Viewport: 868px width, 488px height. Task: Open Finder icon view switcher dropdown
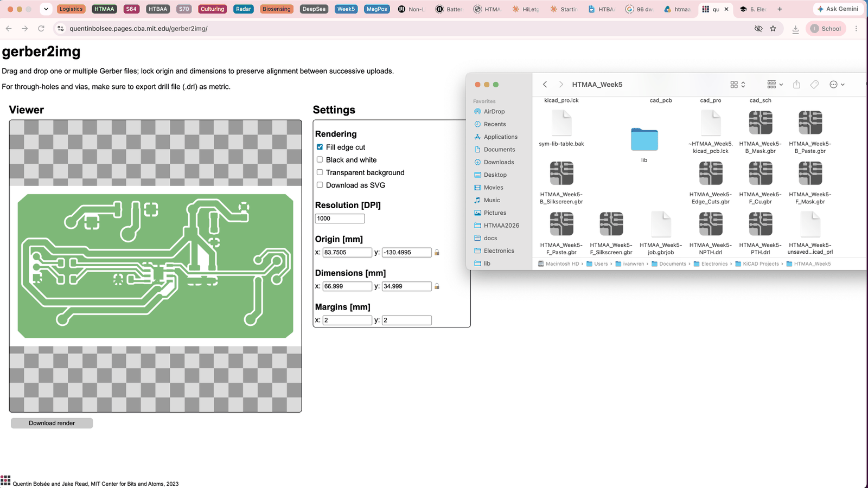point(738,85)
